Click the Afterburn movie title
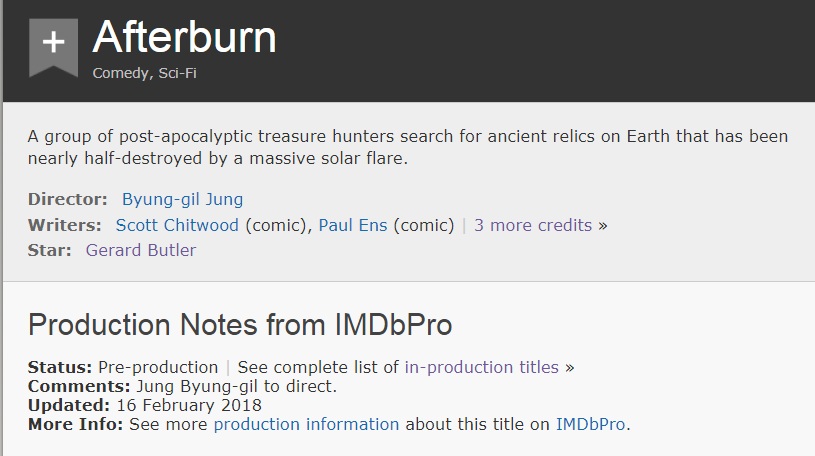The image size is (815, 456). pos(184,38)
